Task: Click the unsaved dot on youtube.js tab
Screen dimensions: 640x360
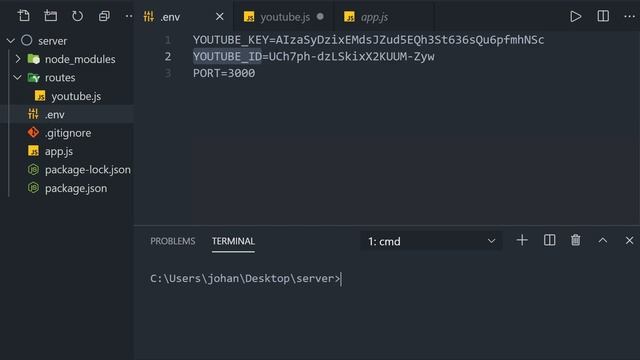Action: (x=320, y=16)
